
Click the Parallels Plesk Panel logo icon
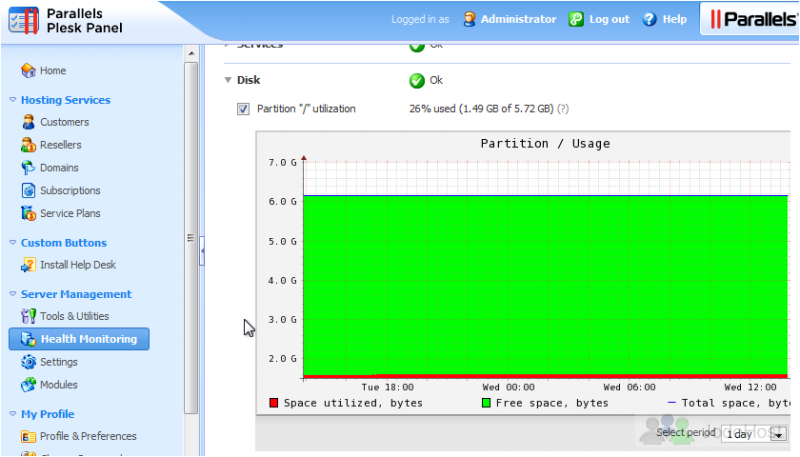[x=23, y=21]
